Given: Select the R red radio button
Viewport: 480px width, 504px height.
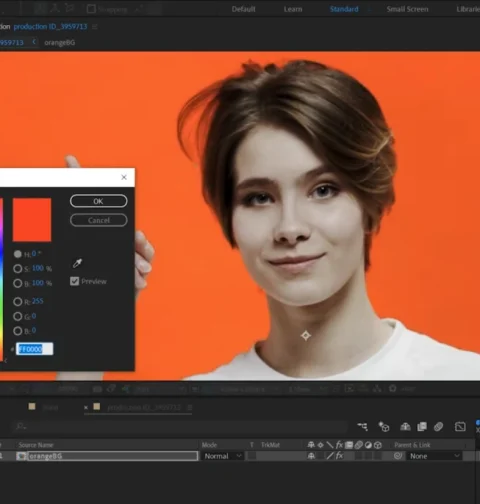Looking at the screenshot, I should pos(18,302).
